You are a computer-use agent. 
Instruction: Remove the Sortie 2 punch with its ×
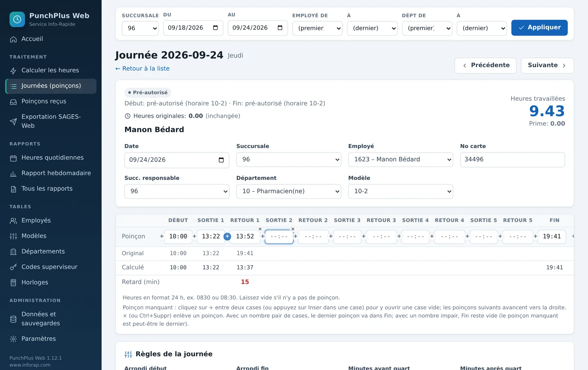click(293, 229)
